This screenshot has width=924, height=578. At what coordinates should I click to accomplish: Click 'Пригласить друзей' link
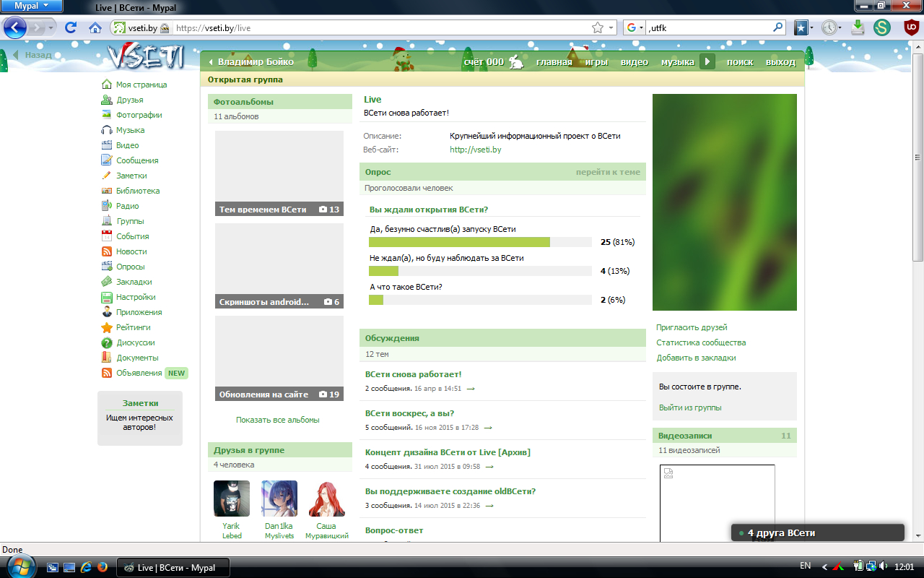692,327
